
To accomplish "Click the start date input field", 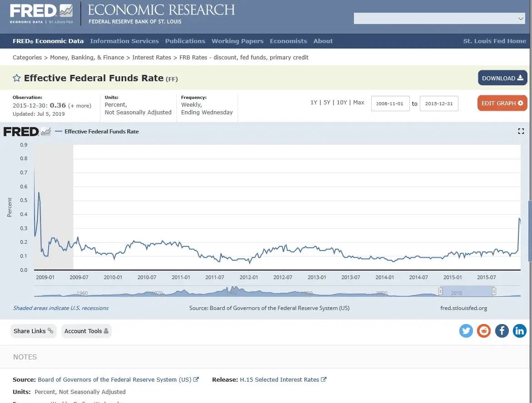I will pos(390,103).
